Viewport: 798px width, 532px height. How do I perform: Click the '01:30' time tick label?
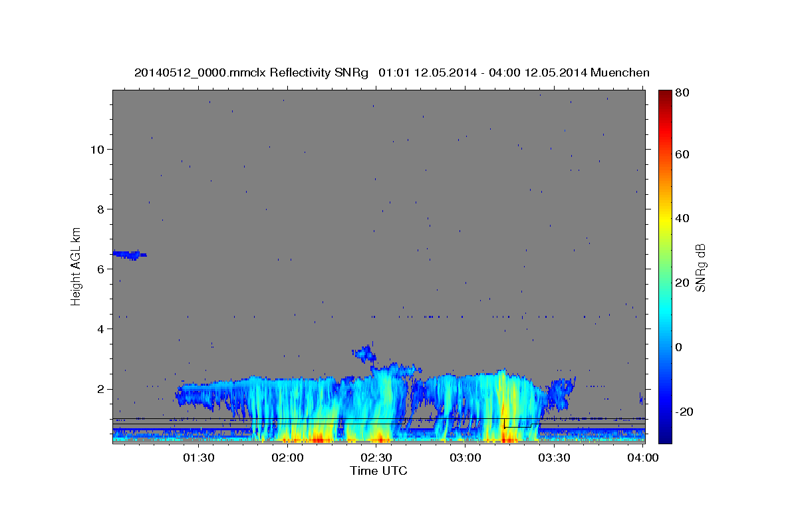point(198,458)
